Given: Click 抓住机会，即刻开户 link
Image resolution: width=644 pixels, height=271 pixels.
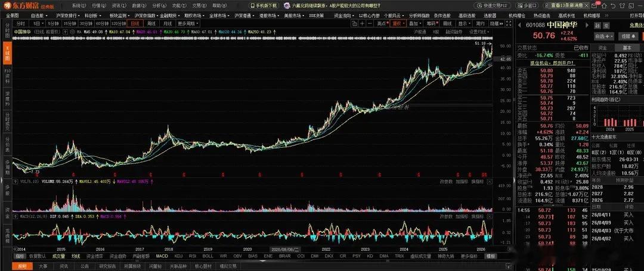Looking at the screenshot, I should click(553, 63).
